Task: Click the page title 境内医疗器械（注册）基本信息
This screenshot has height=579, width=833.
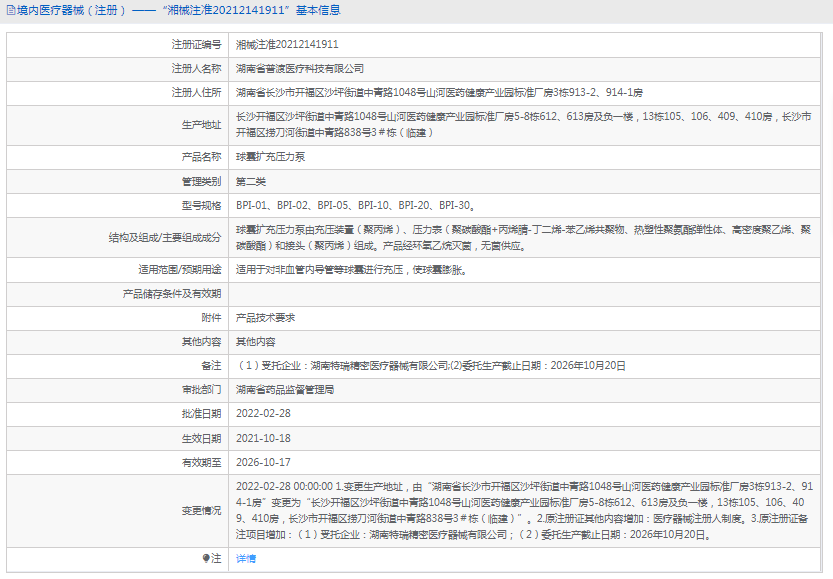Action: (x=178, y=10)
